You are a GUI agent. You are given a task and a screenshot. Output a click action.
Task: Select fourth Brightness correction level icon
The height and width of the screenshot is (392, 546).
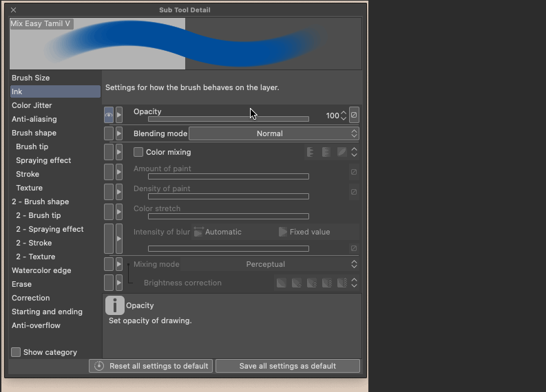click(327, 283)
